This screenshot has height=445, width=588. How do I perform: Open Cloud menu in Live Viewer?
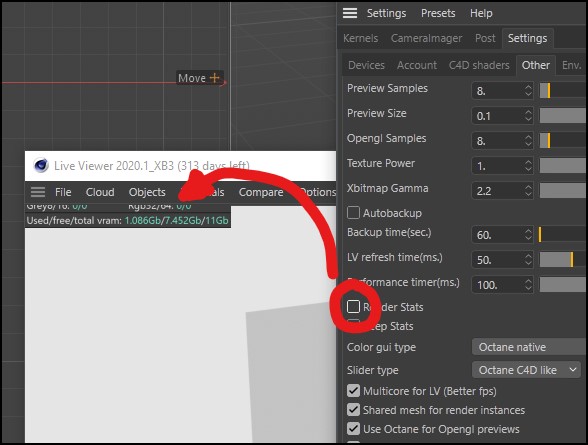(x=100, y=192)
